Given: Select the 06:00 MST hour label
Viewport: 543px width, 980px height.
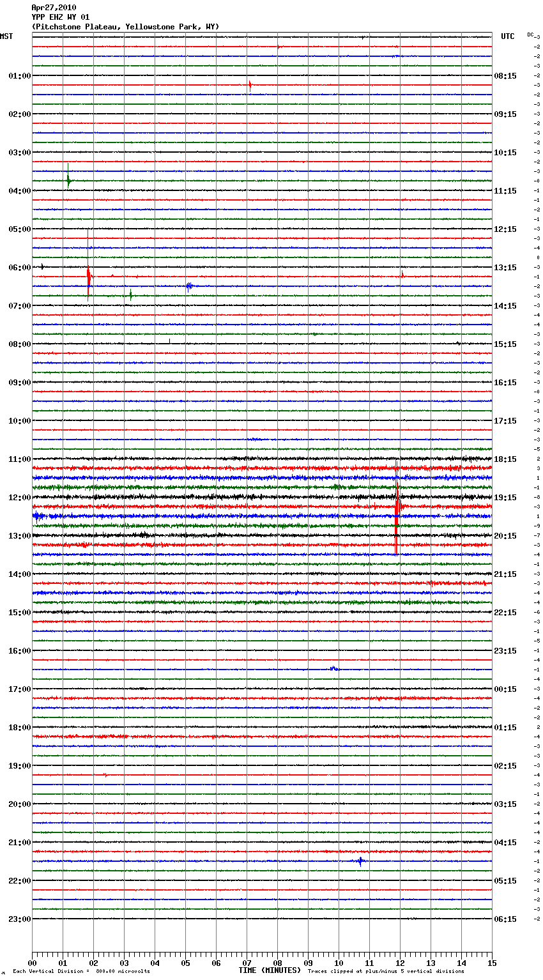Looking at the screenshot, I should click(19, 267).
